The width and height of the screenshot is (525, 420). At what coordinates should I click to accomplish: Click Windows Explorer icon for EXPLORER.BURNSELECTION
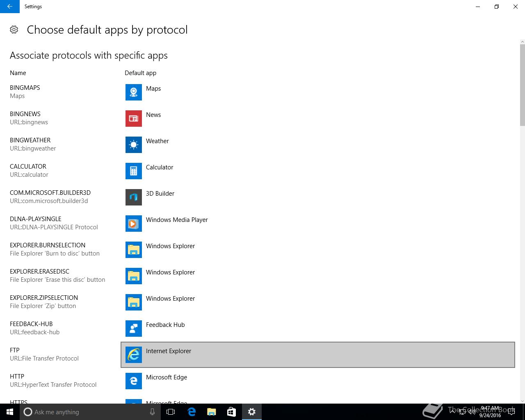(x=134, y=250)
